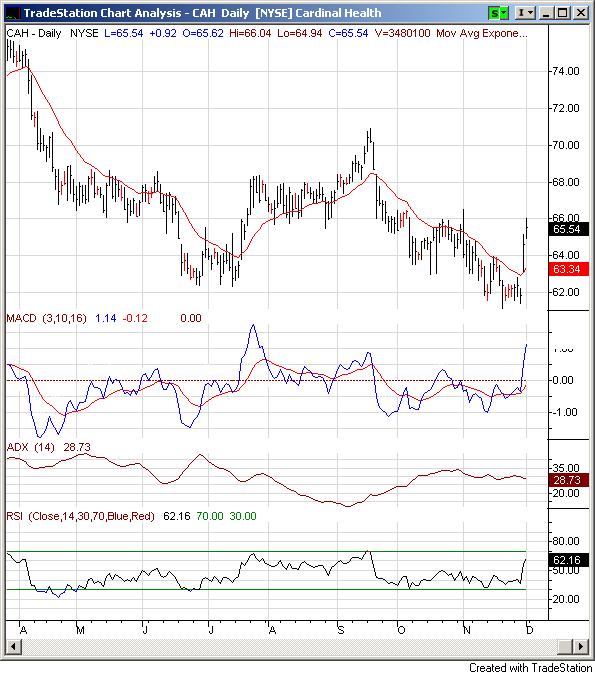Click the 80.00 RSI axis label
Viewport: 595px width, 674px height.
[x=566, y=541]
